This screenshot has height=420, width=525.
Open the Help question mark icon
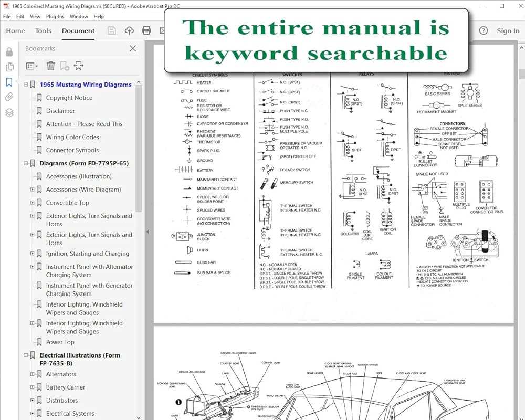point(484,31)
